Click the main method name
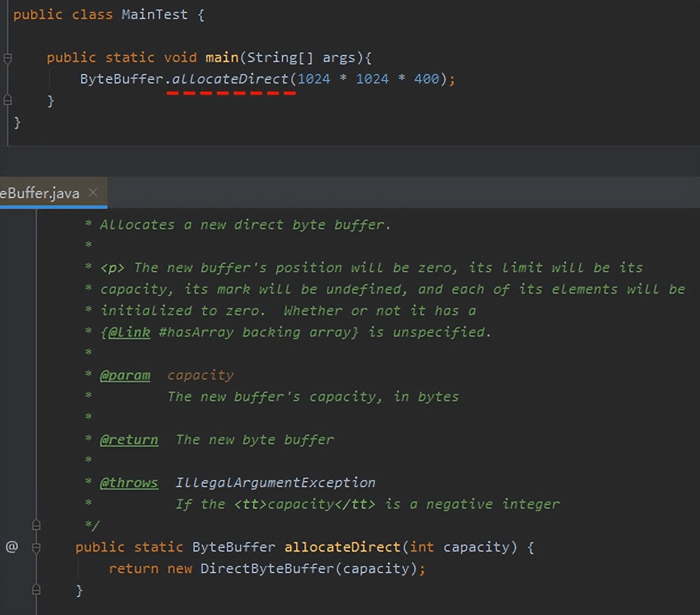This screenshot has height=615, width=700. [222, 57]
